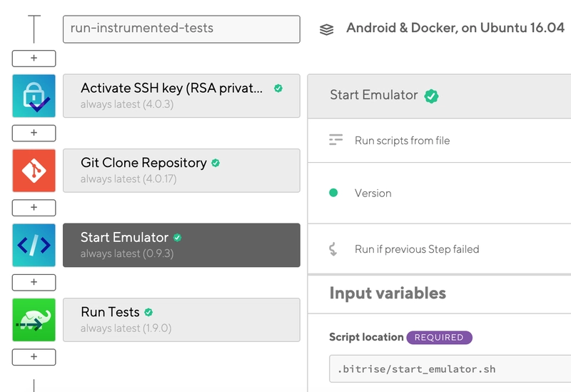Edit the run-instrumented-tests workflow name field

click(181, 29)
